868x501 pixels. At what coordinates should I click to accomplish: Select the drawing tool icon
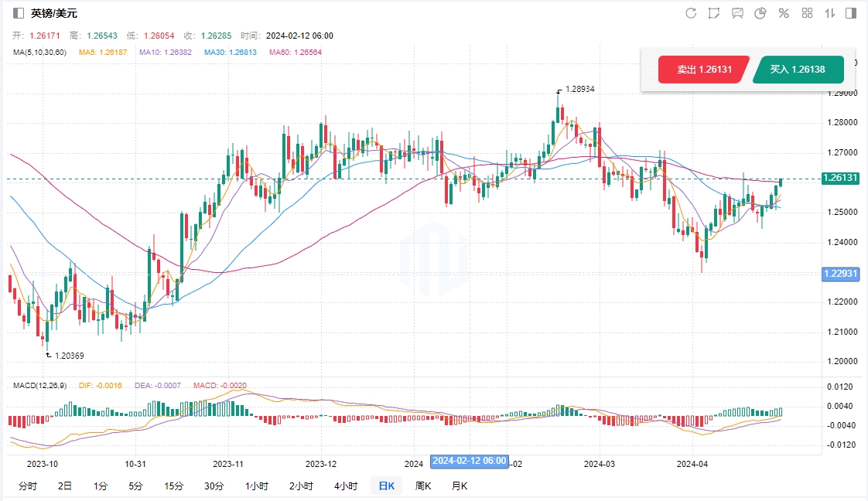[714, 13]
